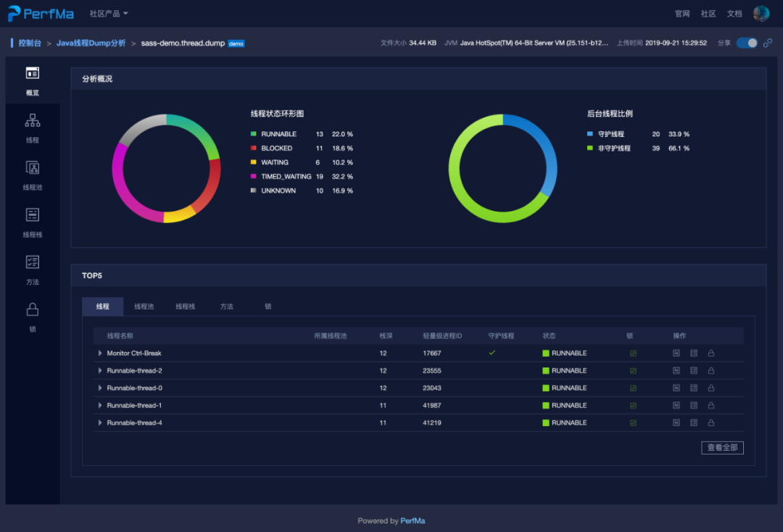This screenshot has width=783, height=532.
Task: Open first action icon in Monitor Ctrl-Break row
Action: click(x=676, y=353)
